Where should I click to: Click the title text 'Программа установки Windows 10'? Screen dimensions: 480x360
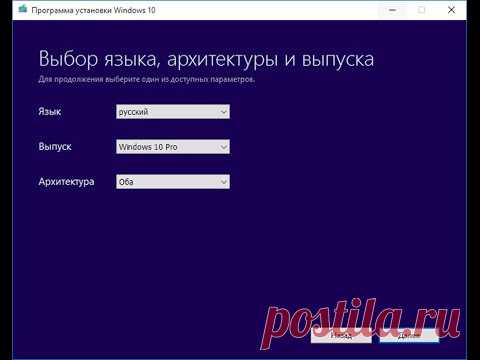pos(94,10)
